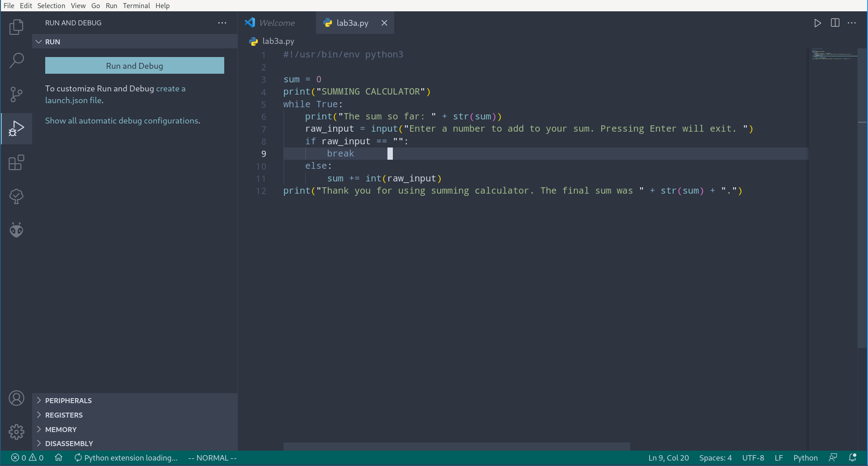This screenshot has width=868, height=466.
Task: Expand the REGISTERS section
Action: (x=64, y=415)
